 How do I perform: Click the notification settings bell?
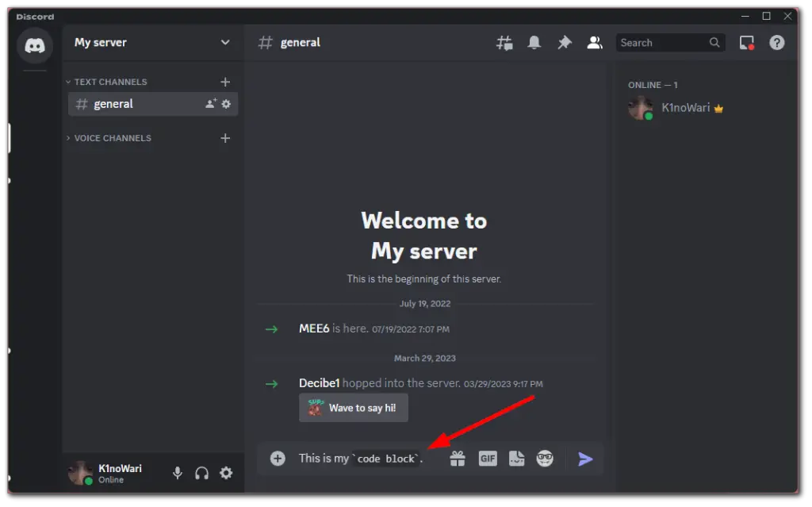pyautogui.click(x=534, y=42)
